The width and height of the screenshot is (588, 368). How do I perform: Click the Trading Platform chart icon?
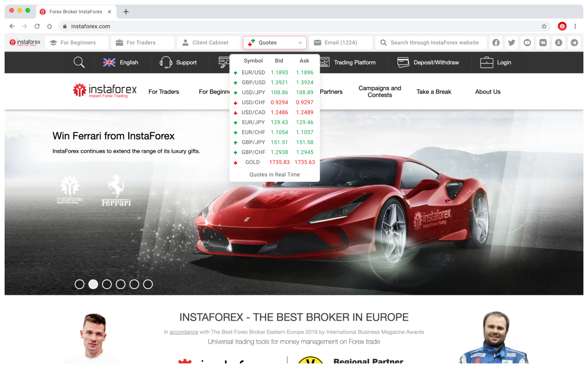pos(325,62)
